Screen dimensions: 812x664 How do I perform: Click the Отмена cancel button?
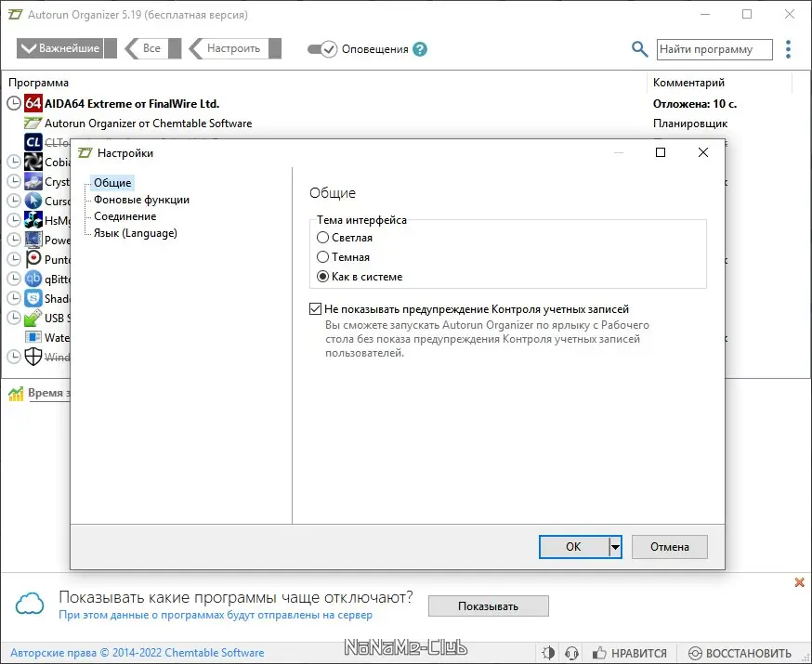point(670,546)
